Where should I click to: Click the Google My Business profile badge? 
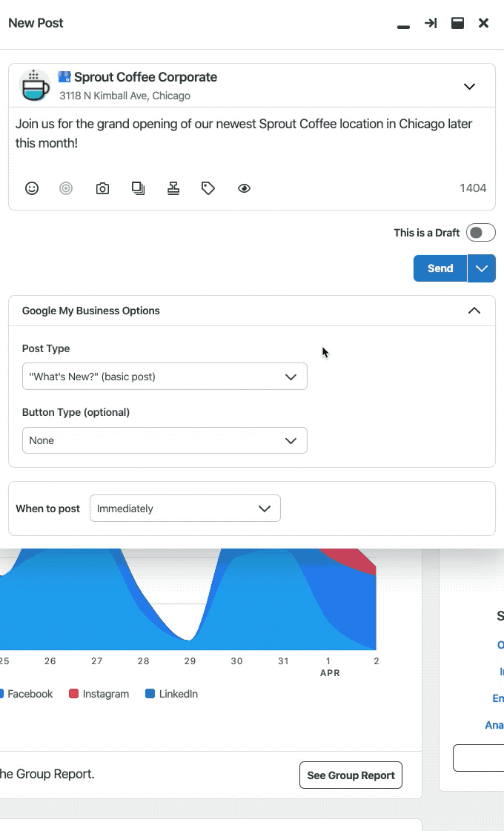pos(64,77)
